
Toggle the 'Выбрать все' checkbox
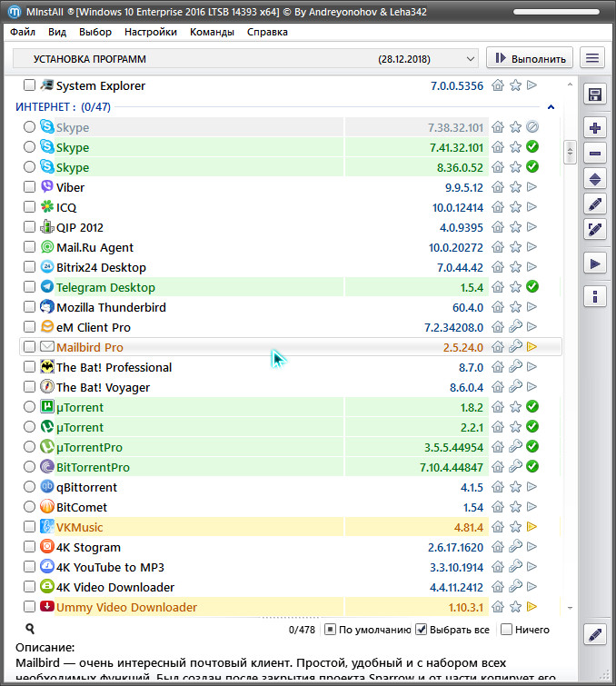click(x=422, y=630)
